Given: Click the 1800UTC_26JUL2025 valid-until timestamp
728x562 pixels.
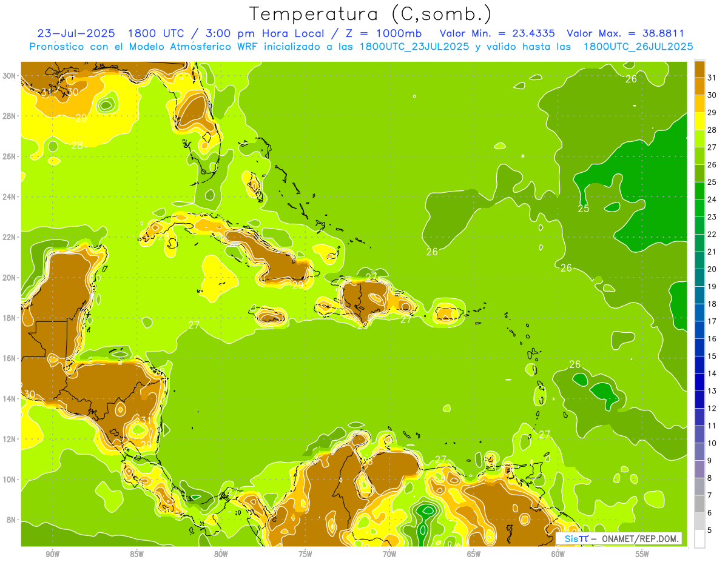Looking at the screenshot, I should [638, 46].
